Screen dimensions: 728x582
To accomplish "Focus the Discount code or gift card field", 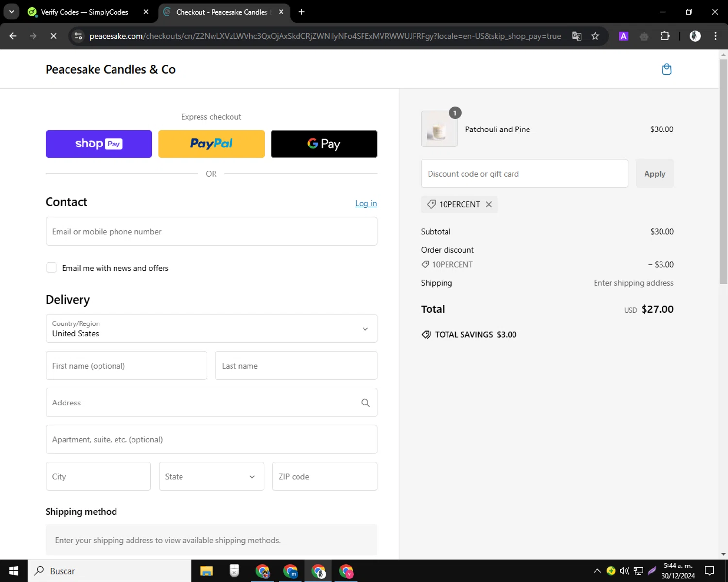I will coord(524,174).
